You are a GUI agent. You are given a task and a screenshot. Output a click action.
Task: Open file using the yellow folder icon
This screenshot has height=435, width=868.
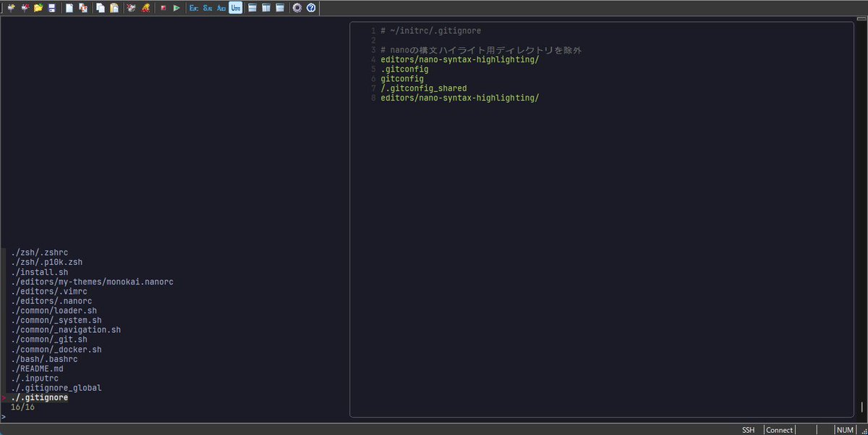click(x=38, y=8)
